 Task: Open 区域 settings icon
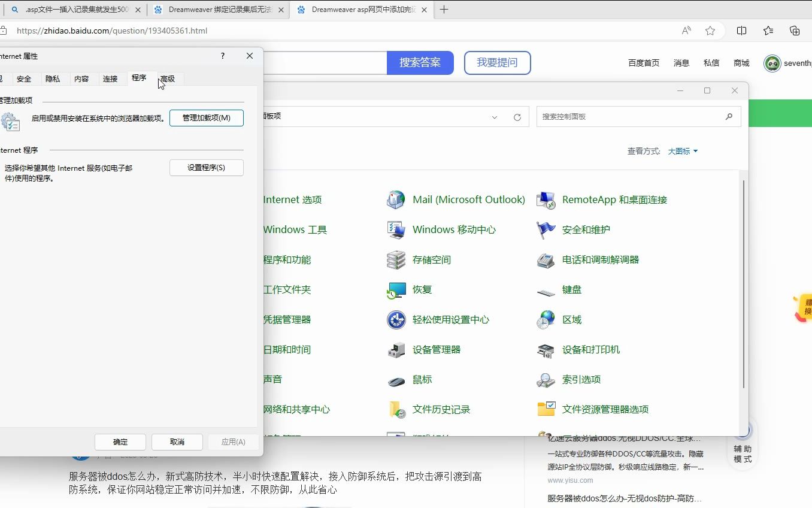coord(571,319)
